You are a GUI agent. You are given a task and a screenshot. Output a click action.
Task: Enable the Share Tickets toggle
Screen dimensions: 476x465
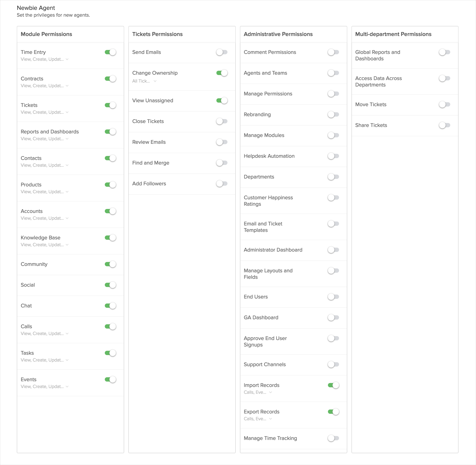[x=445, y=125]
